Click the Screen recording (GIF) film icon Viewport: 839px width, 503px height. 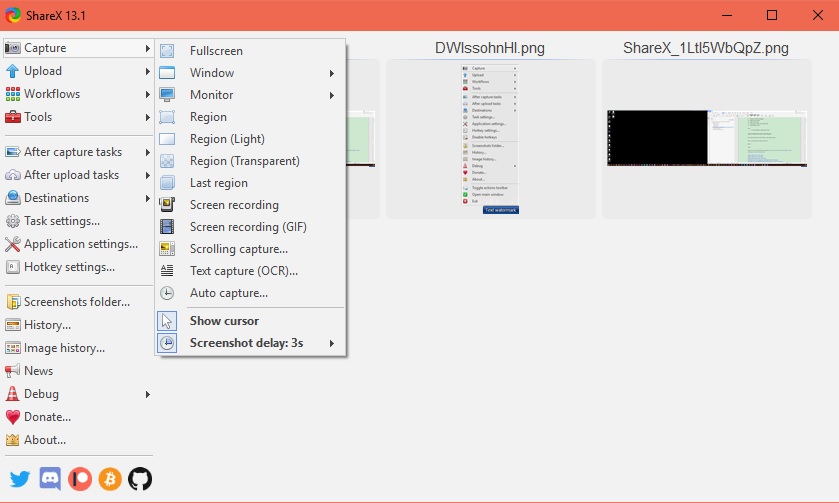pyautogui.click(x=167, y=226)
